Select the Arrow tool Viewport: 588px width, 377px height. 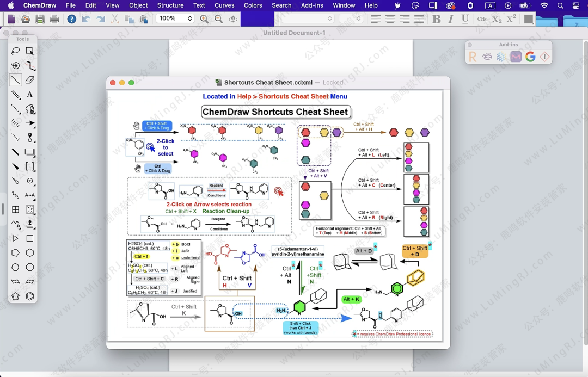pyautogui.click(x=29, y=123)
